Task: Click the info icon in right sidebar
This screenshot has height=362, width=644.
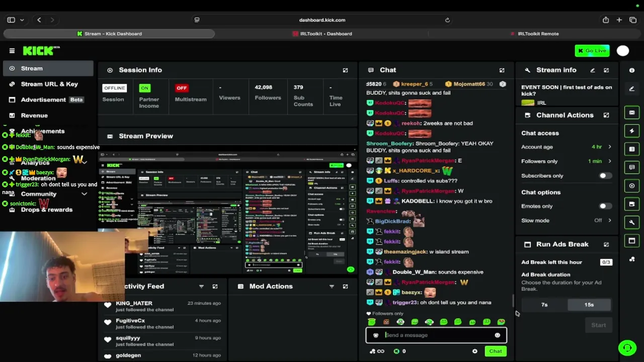Action: click(632, 70)
